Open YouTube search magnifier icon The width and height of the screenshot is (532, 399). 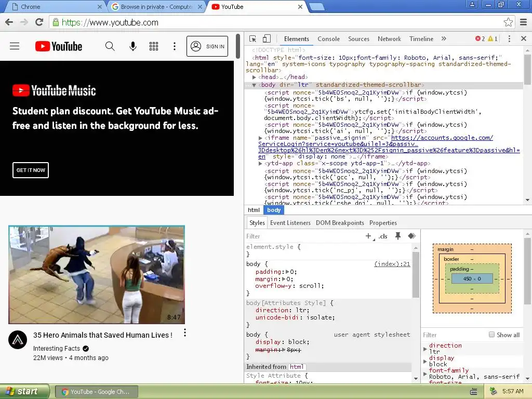110,46
